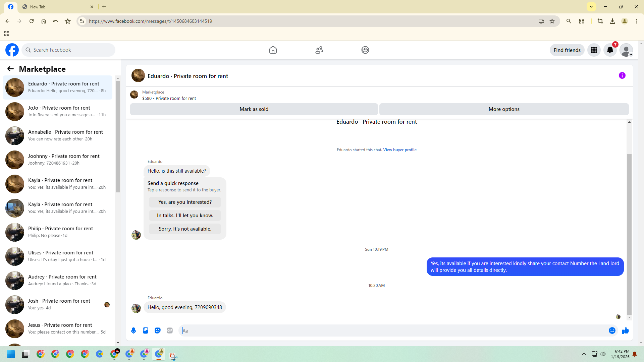Open the Facebook menu grid icon
The height and width of the screenshot is (362, 644).
point(594,50)
